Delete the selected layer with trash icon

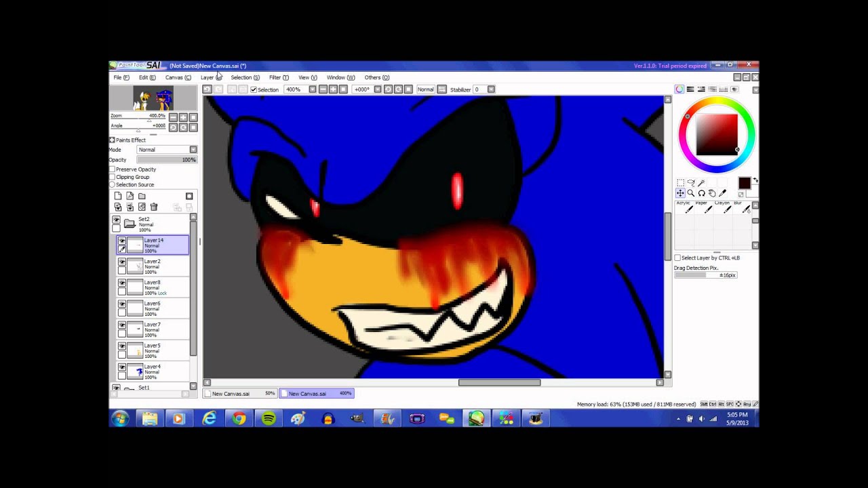[x=154, y=207]
